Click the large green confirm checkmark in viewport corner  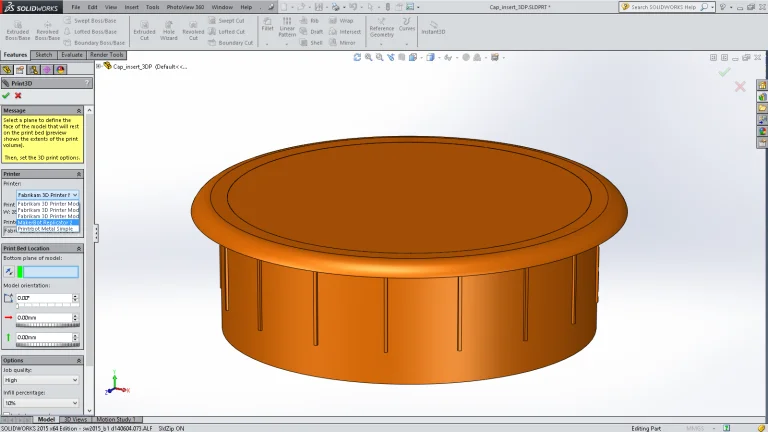point(724,72)
